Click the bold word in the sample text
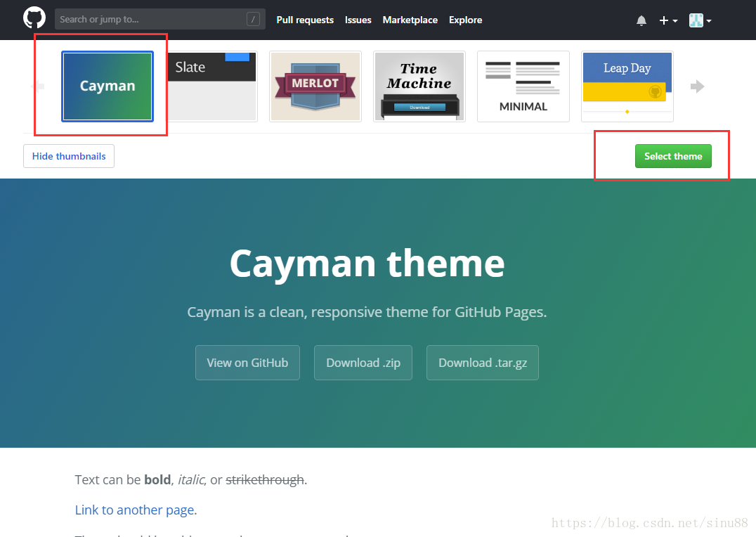The height and width of the screenshot is (537, 756). (157, 479)
